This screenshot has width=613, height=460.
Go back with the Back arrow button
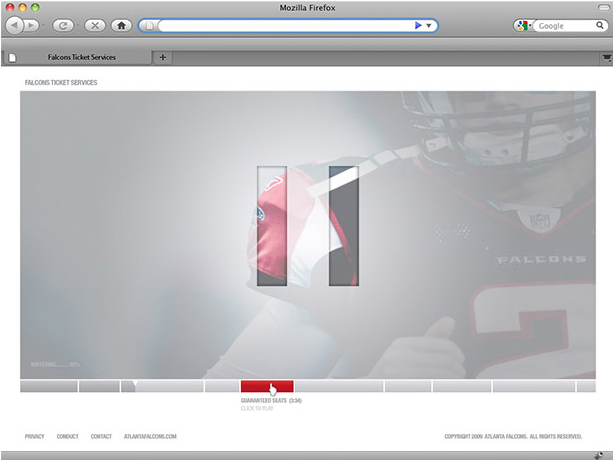14,26
